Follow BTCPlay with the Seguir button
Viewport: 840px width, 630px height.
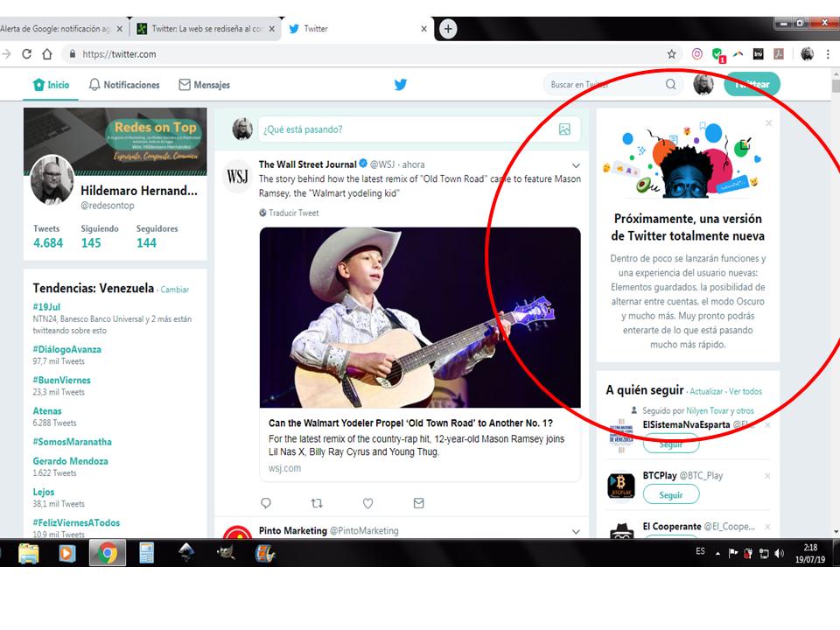tap(671, 495)
